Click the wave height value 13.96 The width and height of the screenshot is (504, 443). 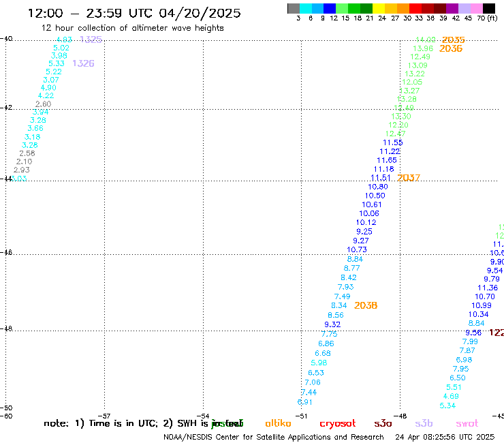(423, 48)
